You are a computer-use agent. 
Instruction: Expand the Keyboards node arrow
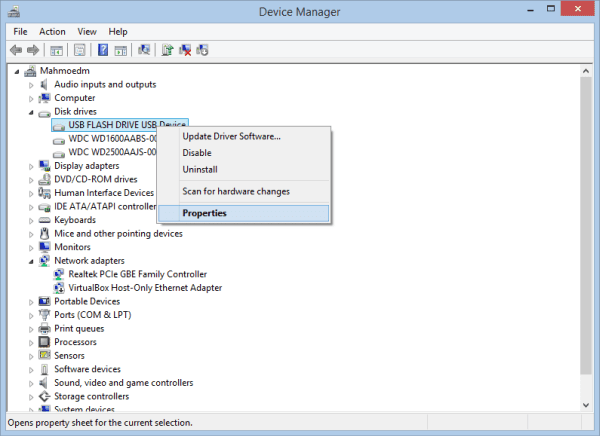point(31,221)
